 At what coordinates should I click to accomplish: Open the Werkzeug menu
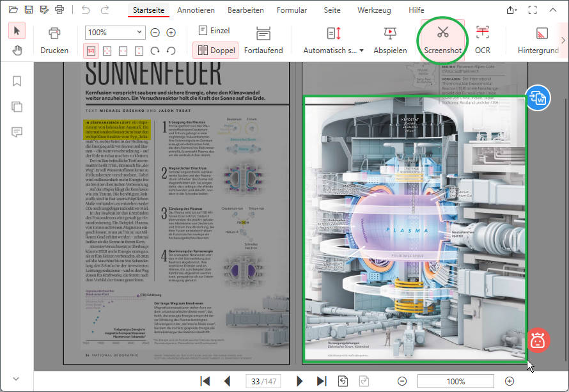coord(374,10)
